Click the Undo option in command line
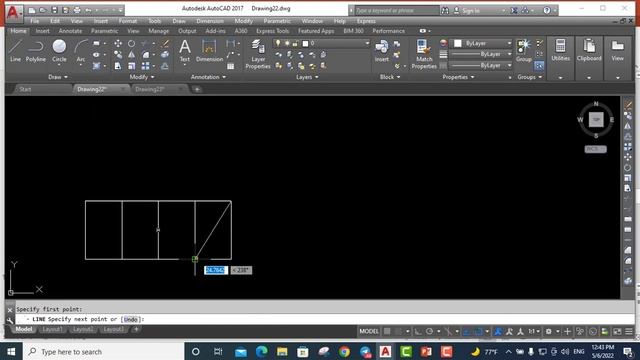 point(131,319)
